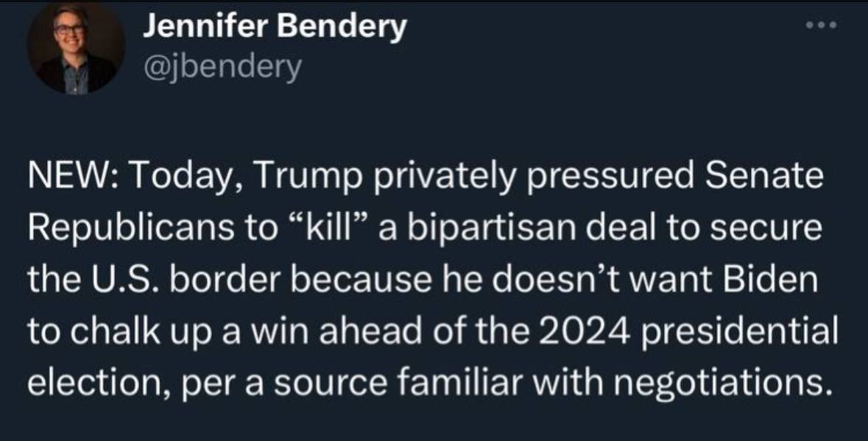
Task: Click Jennifer Bendery's profile picture
Action: pyautogui.click(x=77, y=48)
